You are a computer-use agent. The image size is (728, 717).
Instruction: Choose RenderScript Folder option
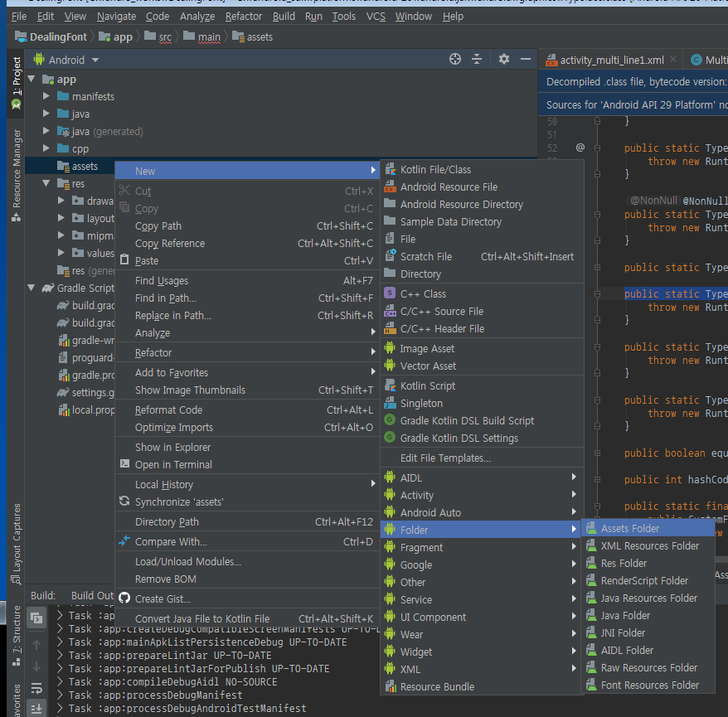(648, 580)
